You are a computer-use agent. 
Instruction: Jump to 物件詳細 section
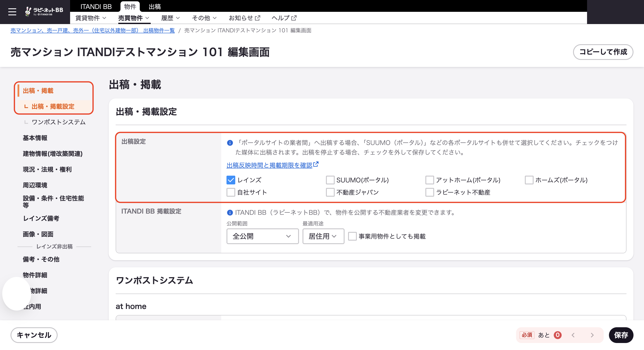(x=35, y=275)
